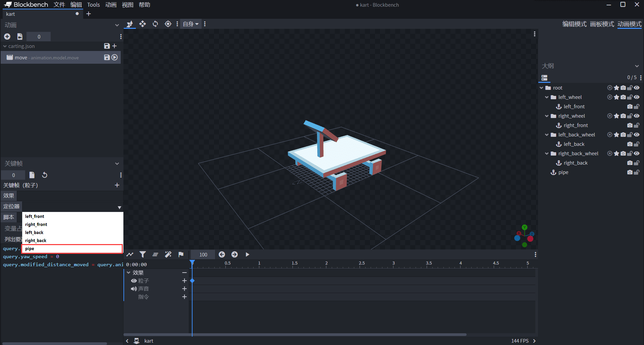The width and height of the screenshot is (644, 345).
Task: Jump to previous keyframe arrow
Action: pos(222,254)
